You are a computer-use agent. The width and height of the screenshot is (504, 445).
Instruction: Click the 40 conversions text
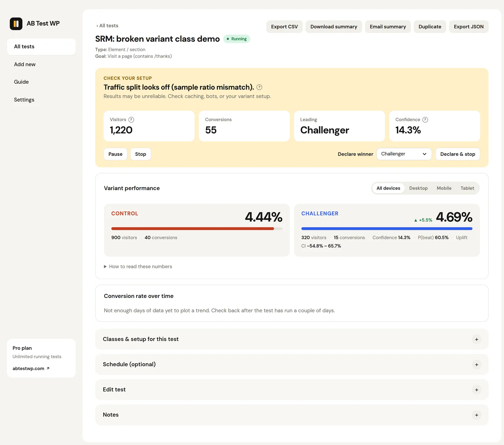coord(161,237)
